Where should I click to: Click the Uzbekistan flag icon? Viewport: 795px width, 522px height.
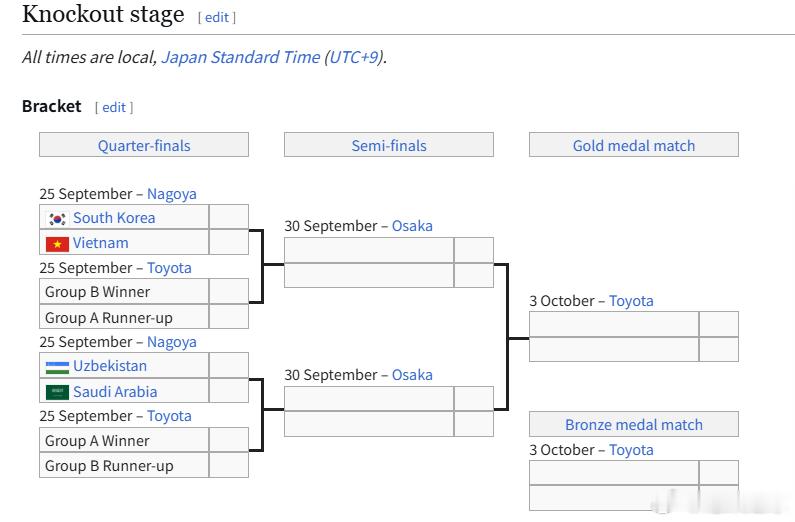pyautogui.click(x=57, y=367)
